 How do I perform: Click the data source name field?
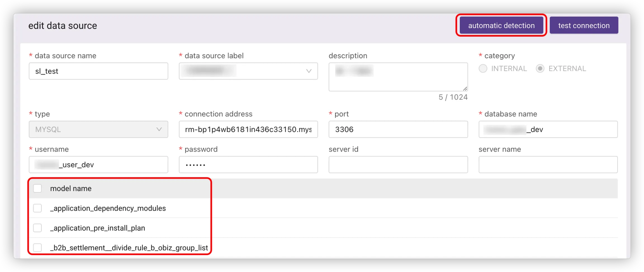(98, 71)
